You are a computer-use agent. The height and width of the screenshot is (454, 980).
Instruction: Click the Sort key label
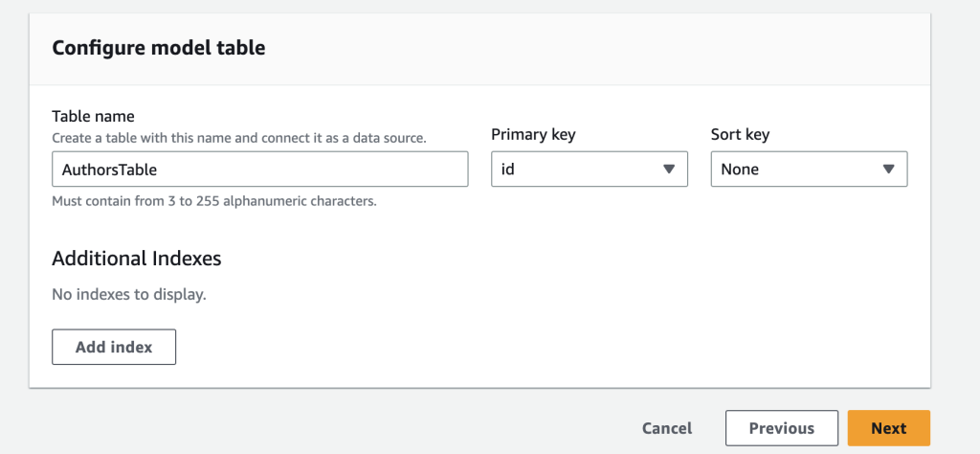tap(740, 134)
